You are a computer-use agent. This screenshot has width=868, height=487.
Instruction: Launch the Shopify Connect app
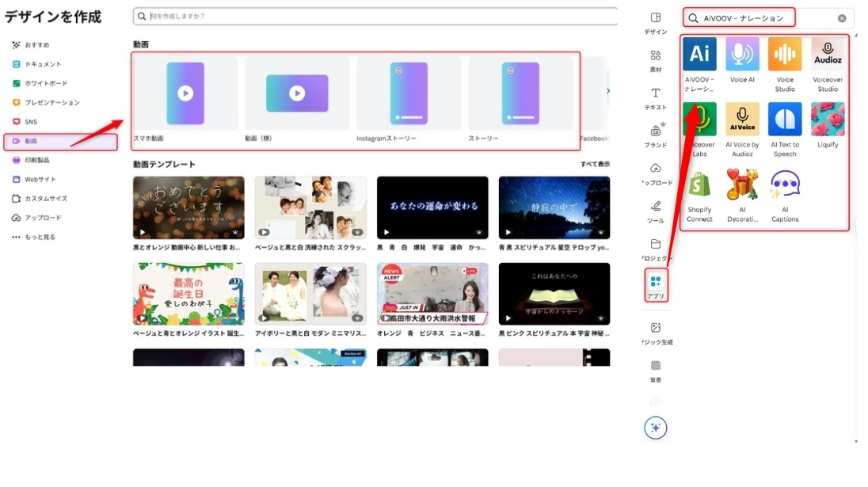coord(699,185)
